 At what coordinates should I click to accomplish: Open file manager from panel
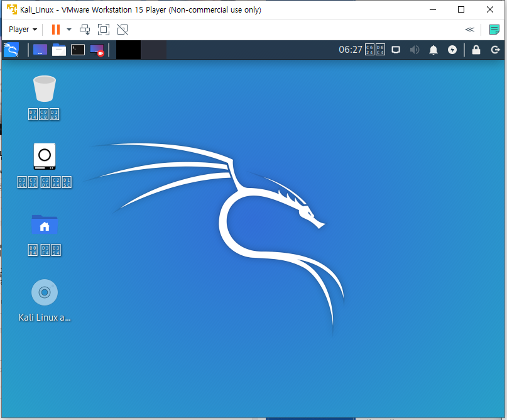(59, 50)
